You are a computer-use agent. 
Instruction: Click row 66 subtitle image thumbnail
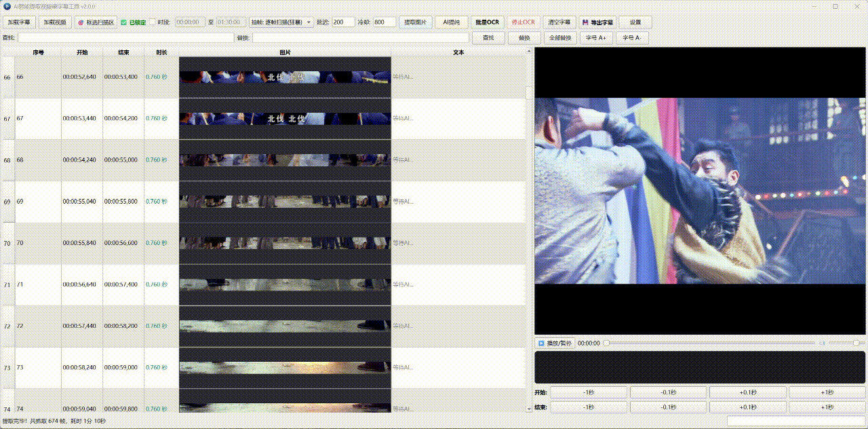[x=285, y=77]
